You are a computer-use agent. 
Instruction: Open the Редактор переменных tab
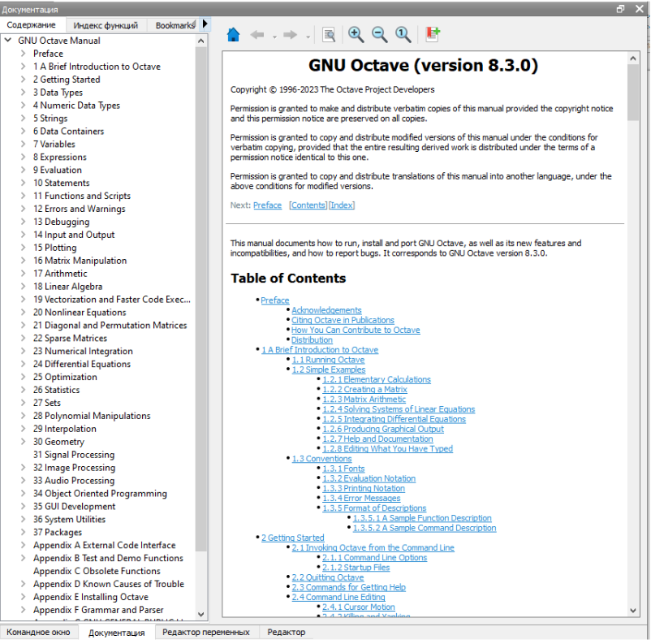click(205, 632)
